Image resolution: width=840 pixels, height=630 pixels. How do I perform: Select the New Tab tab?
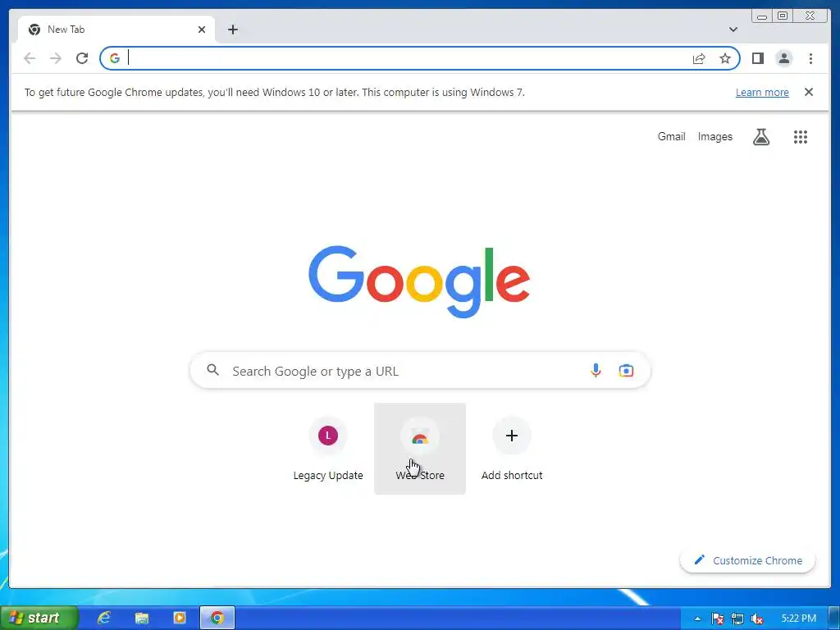[x=116, y=30]
